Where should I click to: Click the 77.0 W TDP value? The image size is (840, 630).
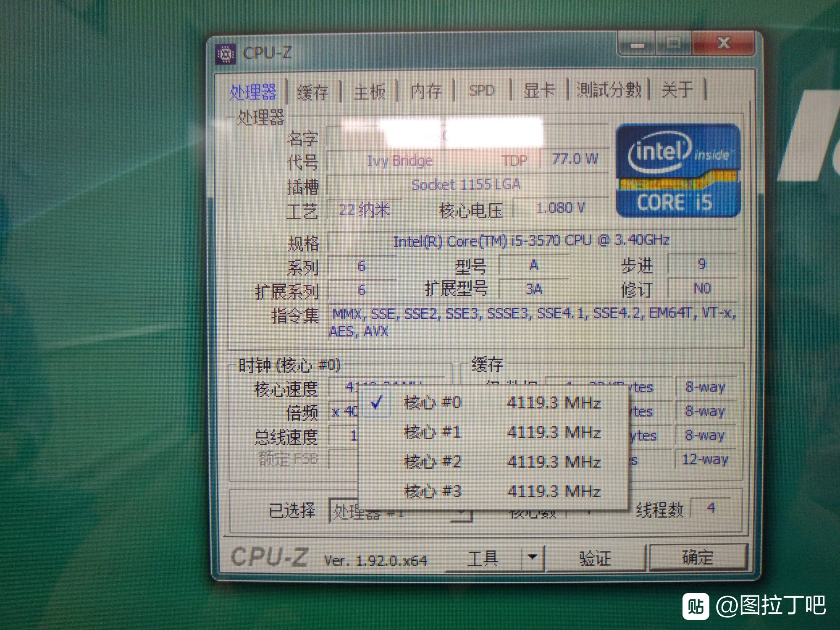(x=575, y=159)
